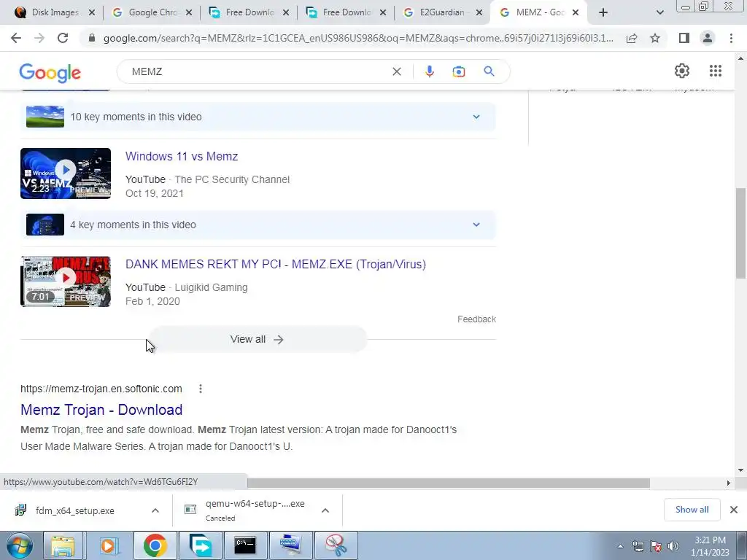
Task: Expand the 4 key moments section
Action: pyautogui.click(x=476, y=225)
